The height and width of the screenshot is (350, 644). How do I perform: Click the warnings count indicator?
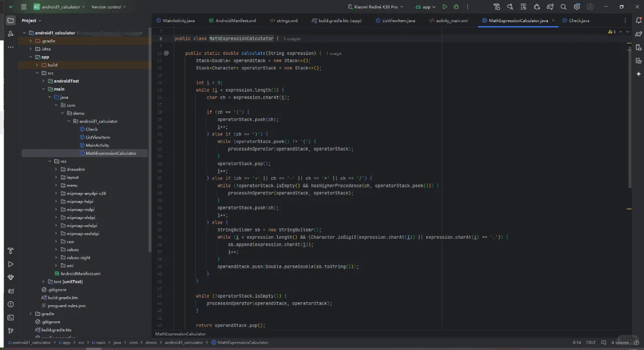click(612, 32)
